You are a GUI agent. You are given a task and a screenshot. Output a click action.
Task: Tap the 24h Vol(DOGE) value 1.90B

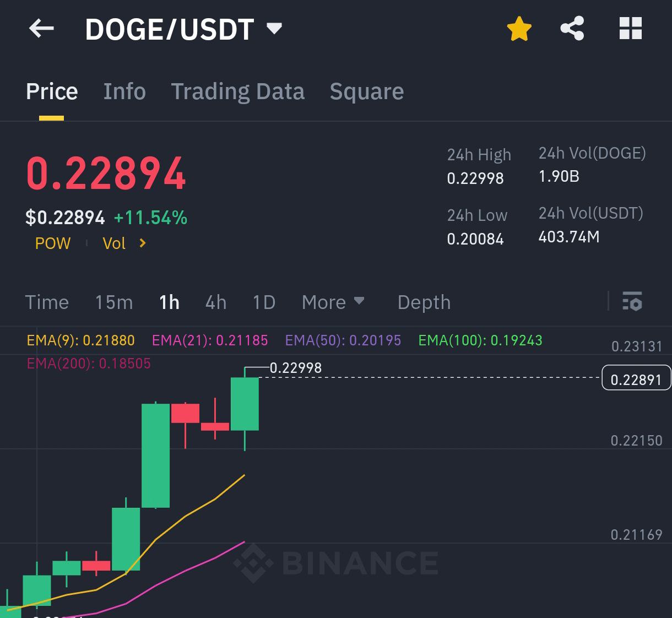pos(559,176)
